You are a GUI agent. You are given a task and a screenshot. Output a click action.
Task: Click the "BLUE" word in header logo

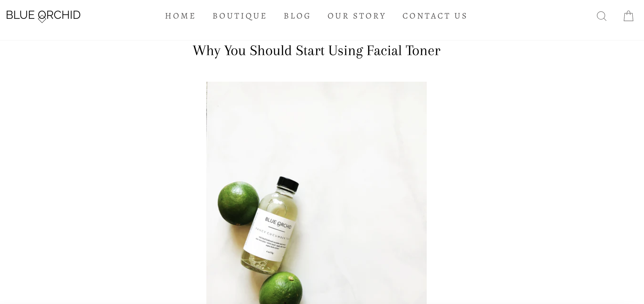coord(20,15)
